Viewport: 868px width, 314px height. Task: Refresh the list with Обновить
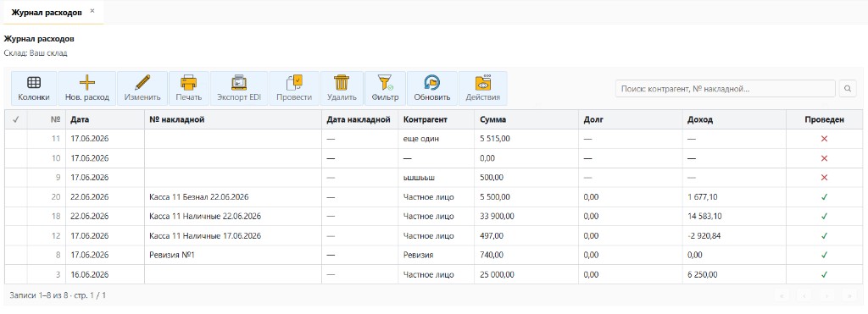pos(432,89)
